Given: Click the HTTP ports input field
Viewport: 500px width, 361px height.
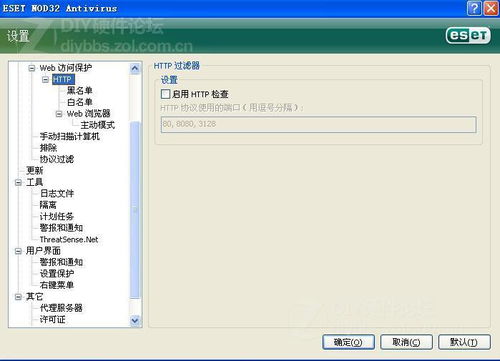Looking at the screenshot, I should (318, 124).
